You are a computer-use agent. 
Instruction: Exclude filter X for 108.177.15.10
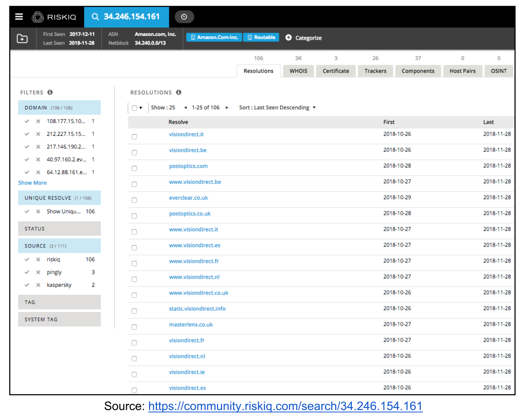(x=38, y=121)
